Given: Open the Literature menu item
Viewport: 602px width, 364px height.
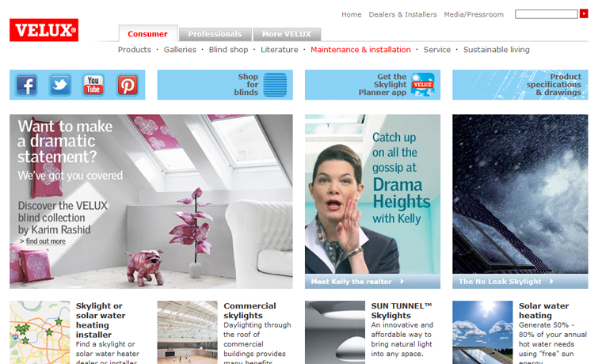Looking at the screenshot, I should (x=280, y=50).
